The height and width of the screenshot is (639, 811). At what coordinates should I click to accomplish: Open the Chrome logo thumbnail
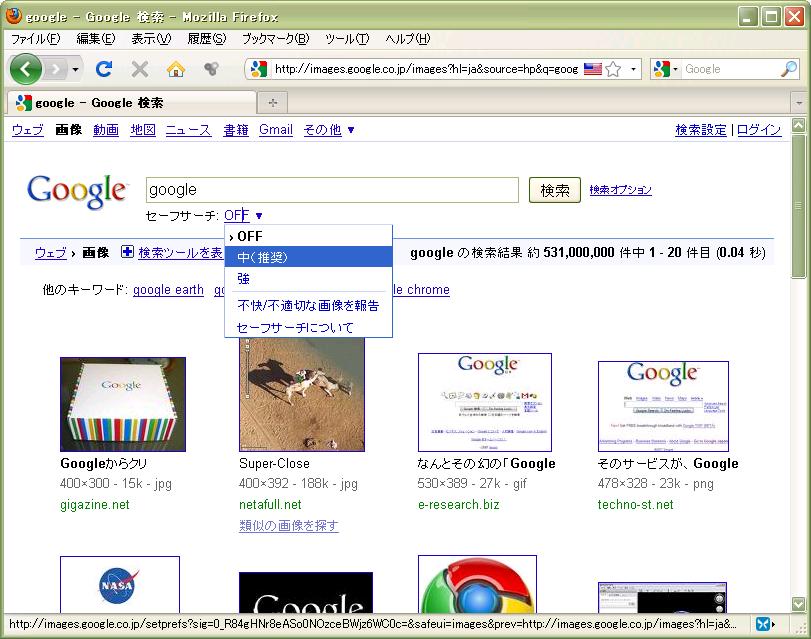[477, 585]
